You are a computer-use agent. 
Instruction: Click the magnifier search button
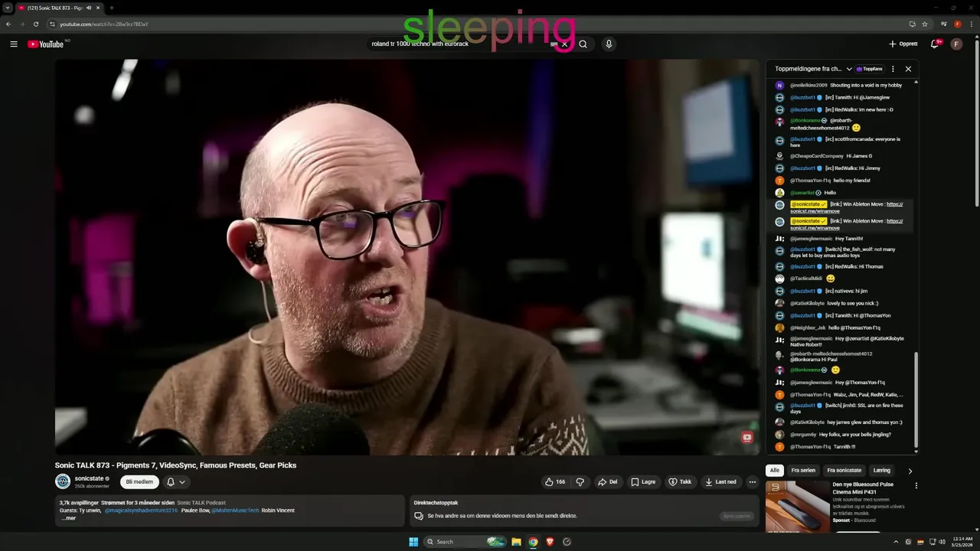(x=583, y=44)
